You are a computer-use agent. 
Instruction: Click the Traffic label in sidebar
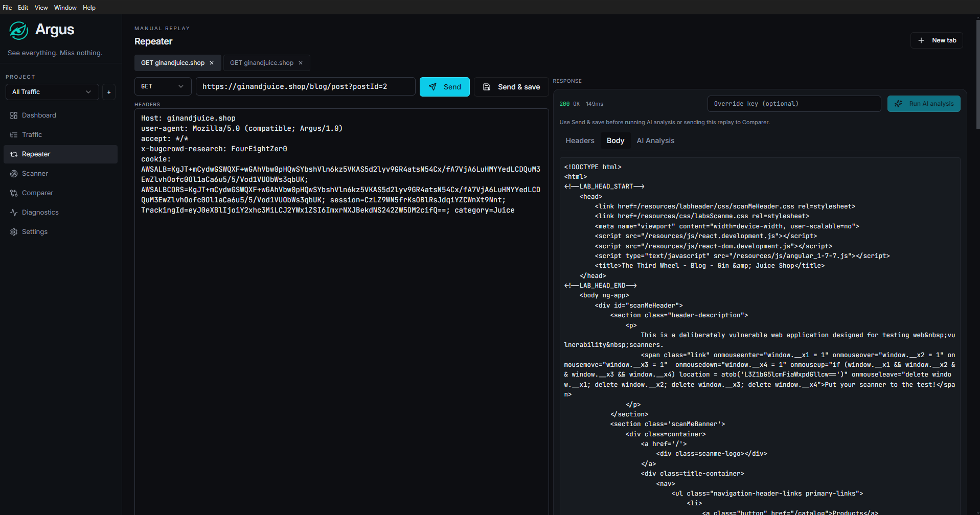pyautogui.click(x=32, y=135)
